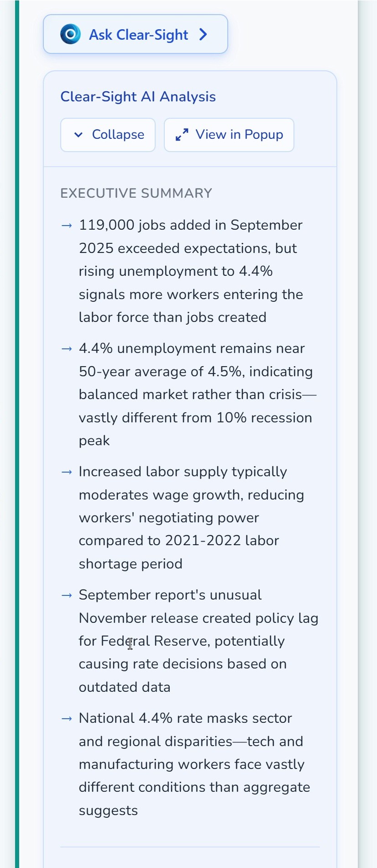Click the Clear-Sight swirl logo icon
The height and width of the screenshot is (868, 377).
70,34
